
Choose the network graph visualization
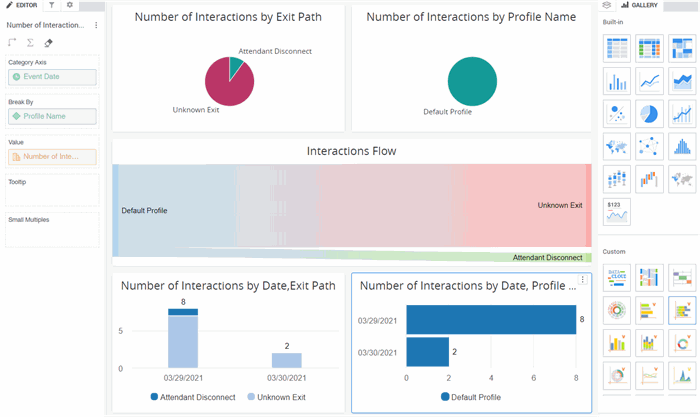point(650,146)
